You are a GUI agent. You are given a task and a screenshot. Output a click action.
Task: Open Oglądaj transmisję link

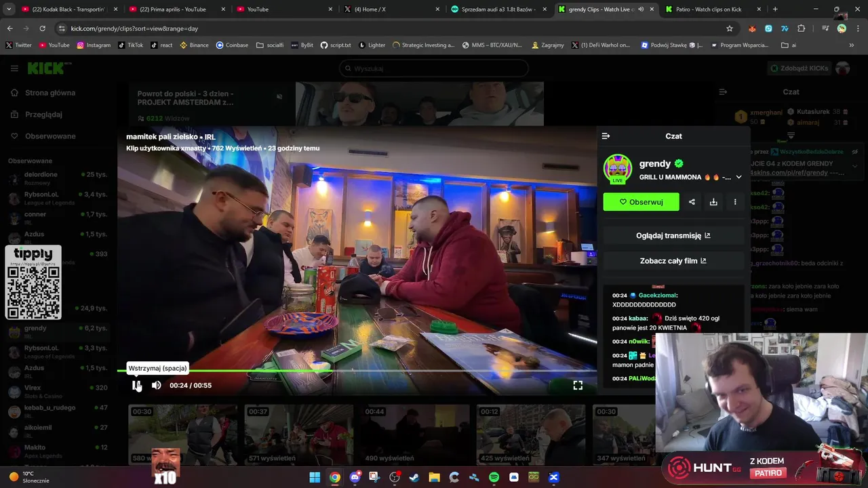click(673, 236)
